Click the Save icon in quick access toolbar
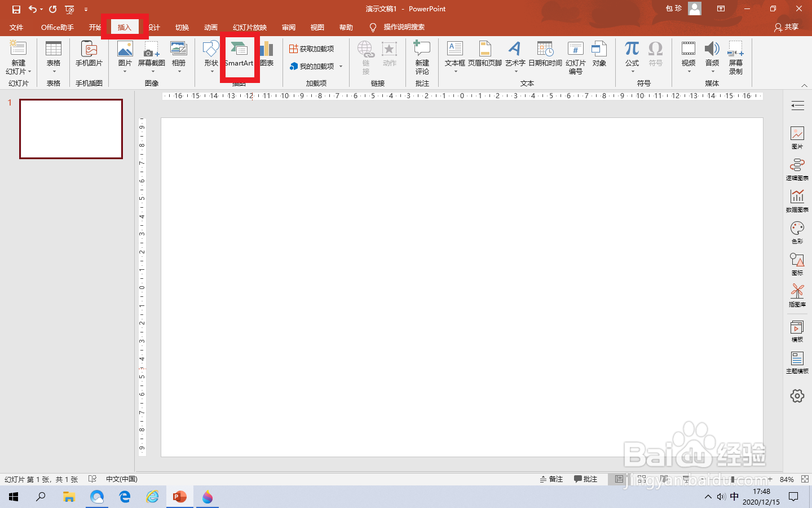 coord(16,9)
